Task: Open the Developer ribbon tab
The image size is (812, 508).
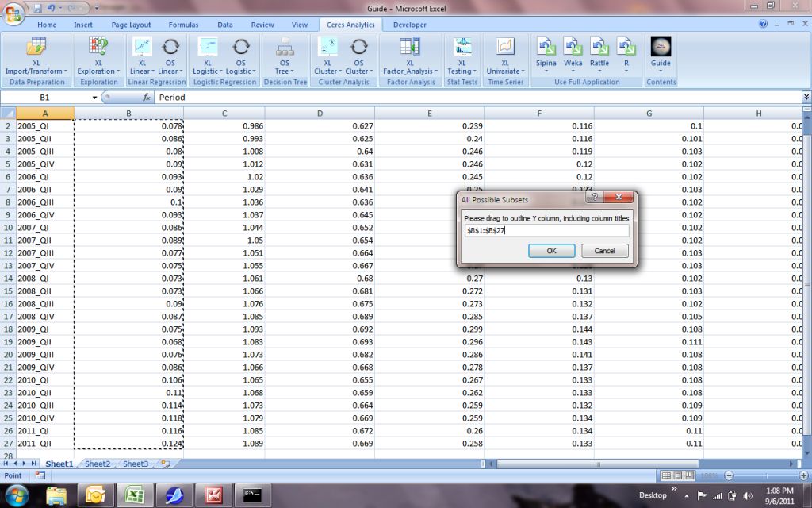Action: point(410,25)
